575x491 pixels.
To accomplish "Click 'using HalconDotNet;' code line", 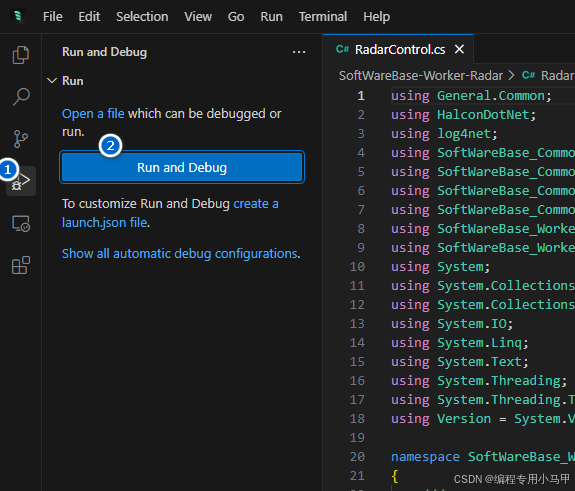I will click(x=464, y=115).
